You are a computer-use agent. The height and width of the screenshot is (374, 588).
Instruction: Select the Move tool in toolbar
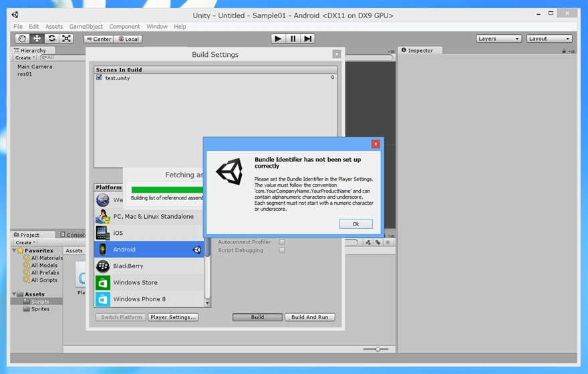point(37,39)
